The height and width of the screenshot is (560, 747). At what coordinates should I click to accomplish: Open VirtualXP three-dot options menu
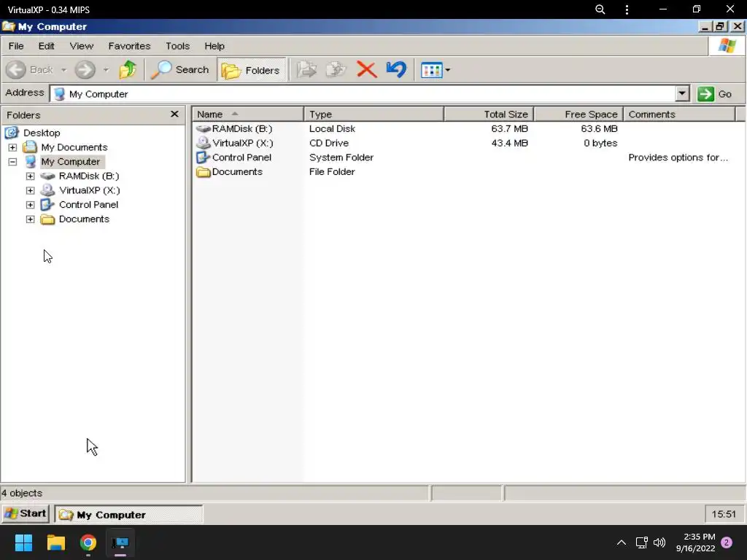click(x=627, y=9)
